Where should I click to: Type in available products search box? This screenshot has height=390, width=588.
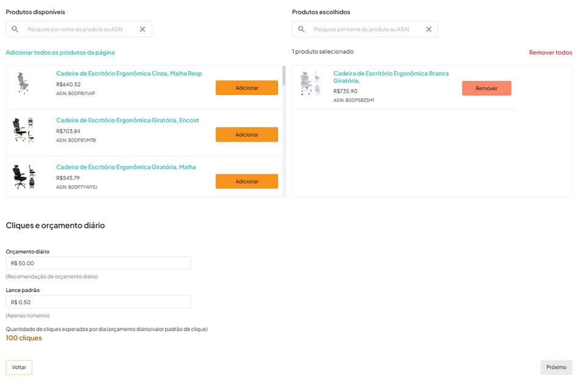click(x=79, y=29)
